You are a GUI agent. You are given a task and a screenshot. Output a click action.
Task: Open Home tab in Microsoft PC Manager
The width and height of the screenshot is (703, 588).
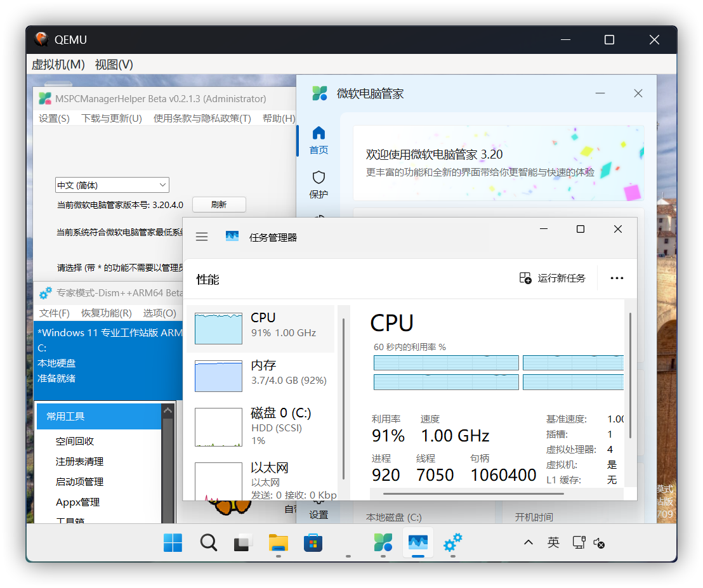319,140
